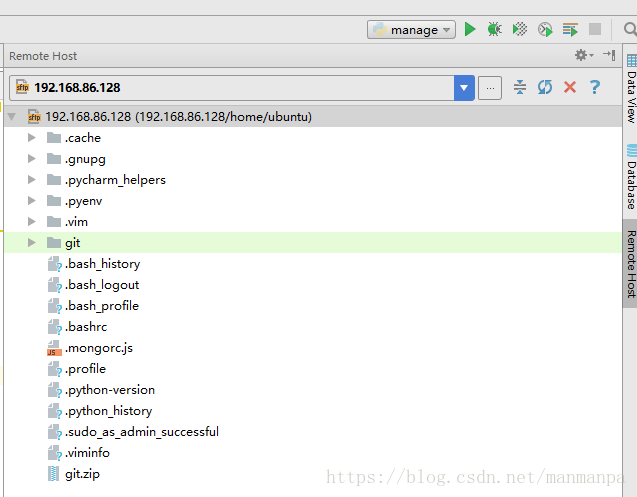Start debugging with the bug icon
Image resolution: width=637 pixels, height=497 pixels.
pos(494,29)
